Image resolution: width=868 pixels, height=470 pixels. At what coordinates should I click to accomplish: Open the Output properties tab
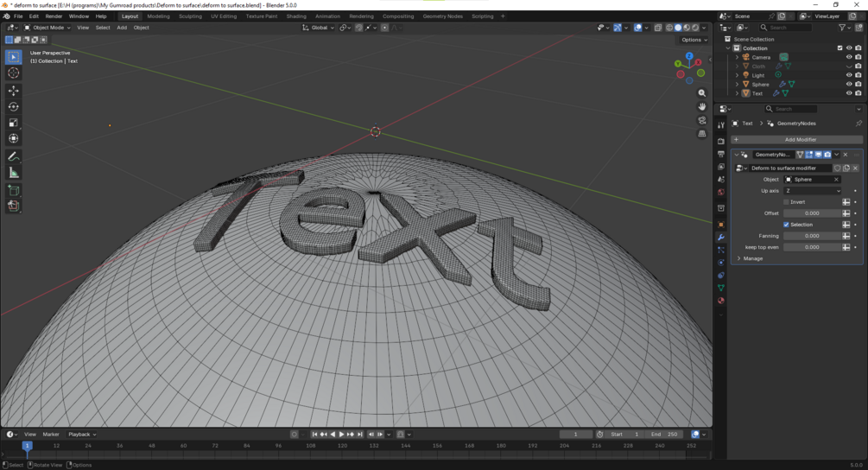[721, 154]
